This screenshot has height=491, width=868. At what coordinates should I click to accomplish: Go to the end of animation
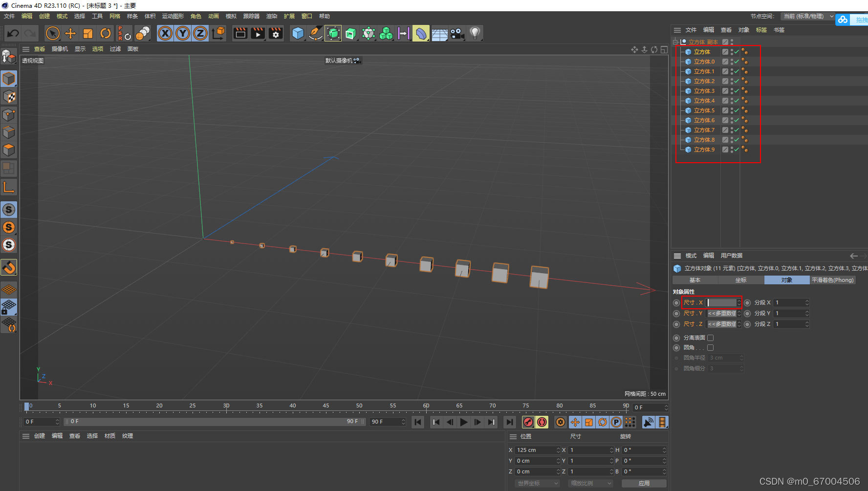tap(509, 422)
